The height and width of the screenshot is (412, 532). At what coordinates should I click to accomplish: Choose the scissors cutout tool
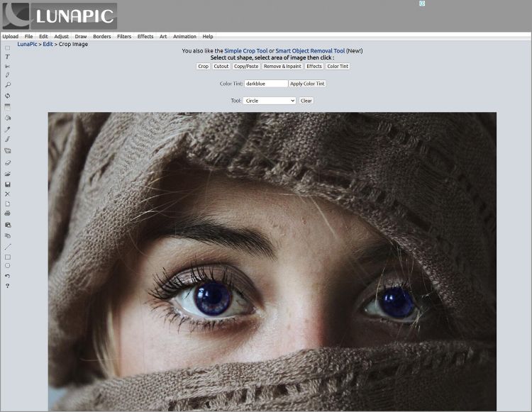point(8,66)
